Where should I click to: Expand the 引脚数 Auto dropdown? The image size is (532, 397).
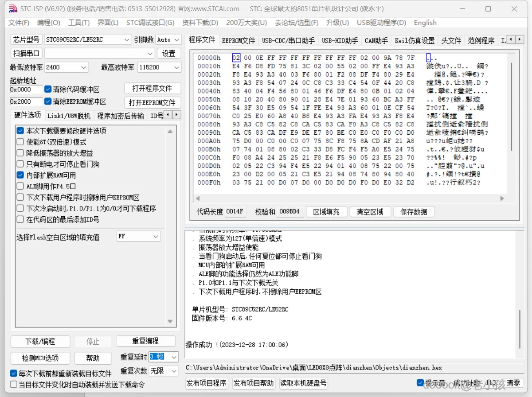click(176, 39)
